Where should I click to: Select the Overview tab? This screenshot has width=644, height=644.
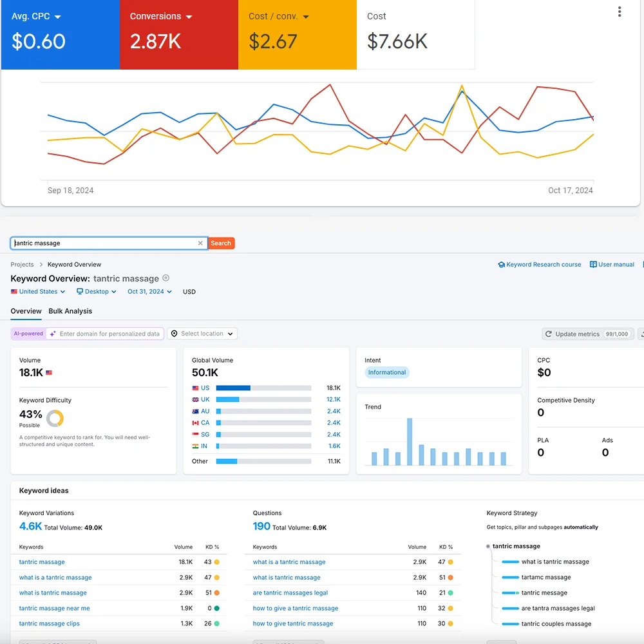coord(26,311)
